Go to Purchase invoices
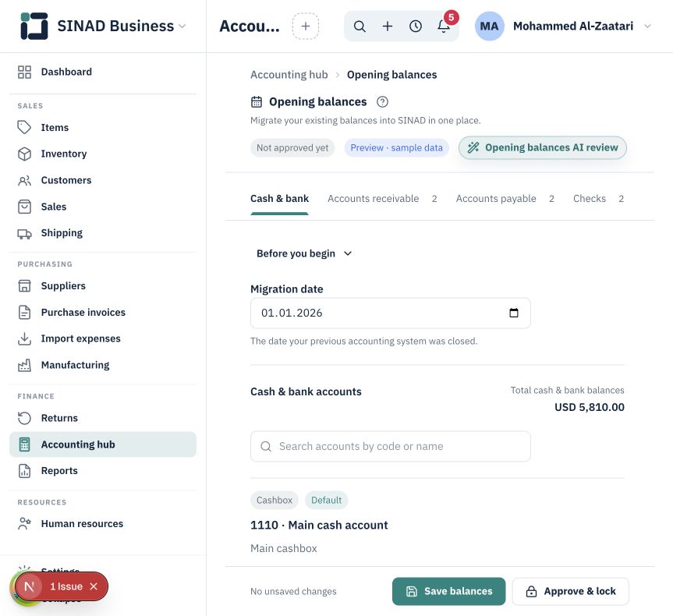673x616 pixels. [103, 312]
